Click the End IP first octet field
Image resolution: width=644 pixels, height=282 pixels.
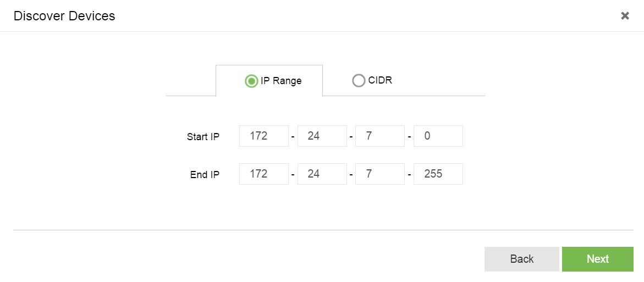point(264,174)
